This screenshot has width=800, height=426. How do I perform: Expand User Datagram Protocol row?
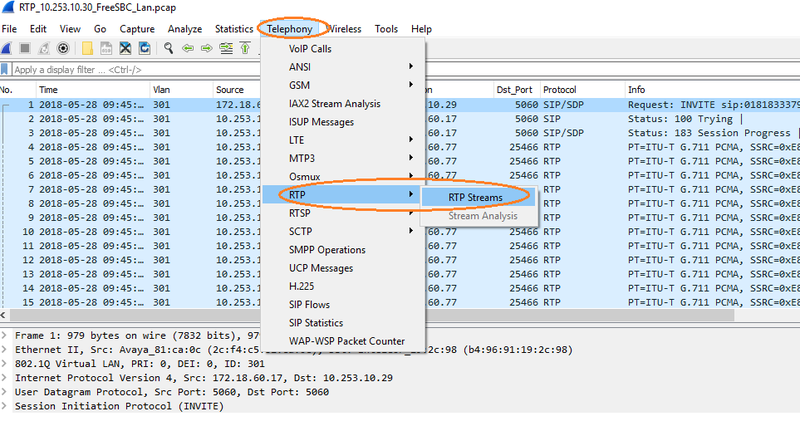coord(5,392)
